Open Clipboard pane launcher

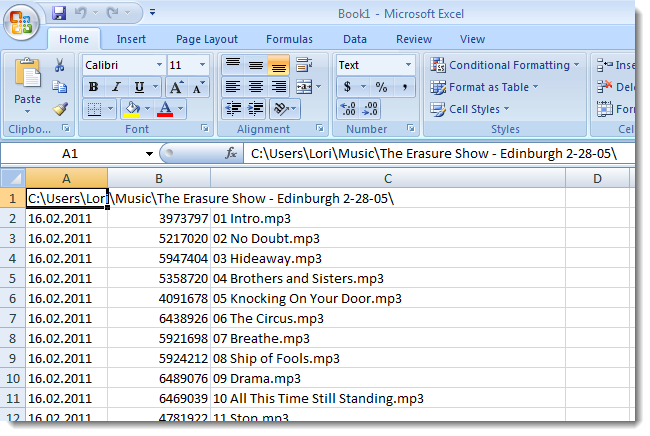[x=66, y=128]
